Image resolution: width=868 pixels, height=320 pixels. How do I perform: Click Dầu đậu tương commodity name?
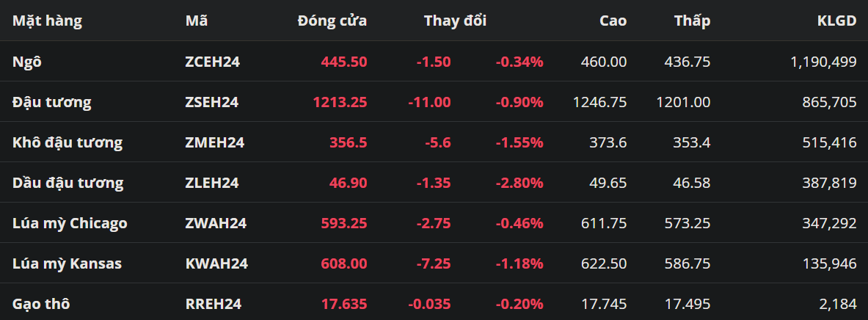point(68,183)
